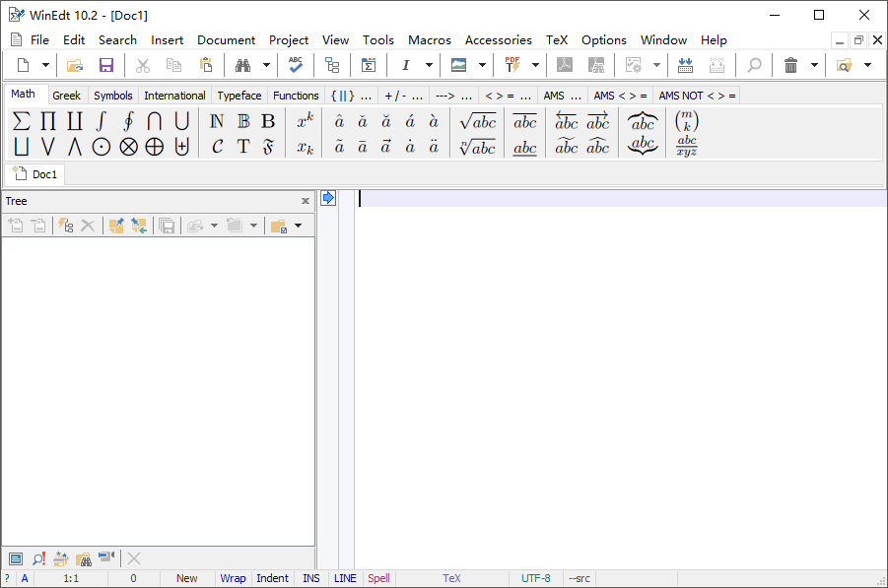Click the spell check ABC icon

click(x=295, y=65)
